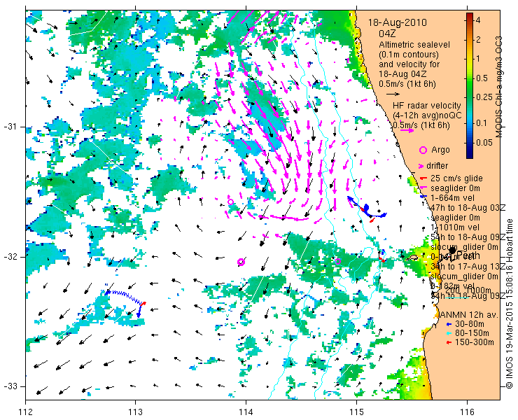Click the Altimetric sealevel caption
Viewport: 518px width, 420px height.
coord(414,44)
